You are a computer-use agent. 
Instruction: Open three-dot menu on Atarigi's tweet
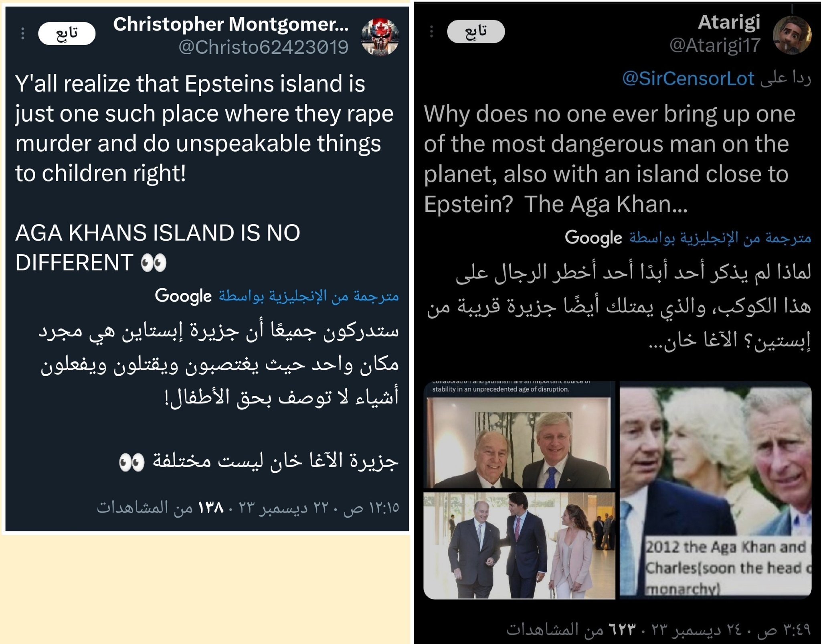[431, 31]
